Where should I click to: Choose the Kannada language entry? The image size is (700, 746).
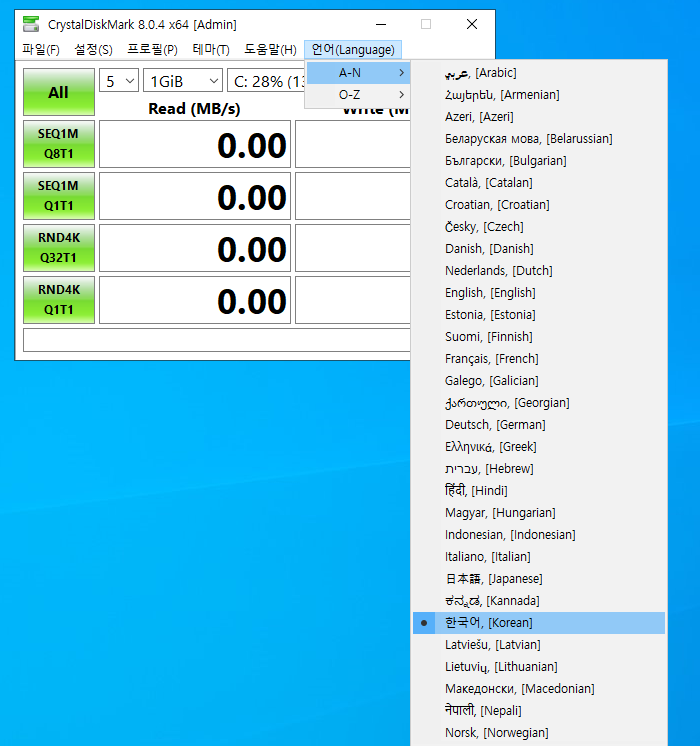coord(539,600)
